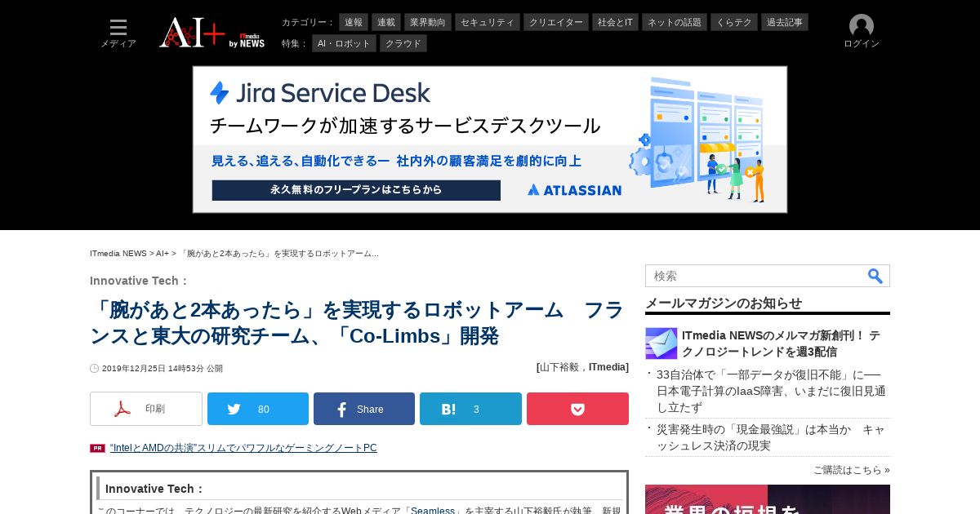The image size is (980, 514).
Task: Click the AI+ by ITmedia NEWS logo
Action: [x=212, y=33]
